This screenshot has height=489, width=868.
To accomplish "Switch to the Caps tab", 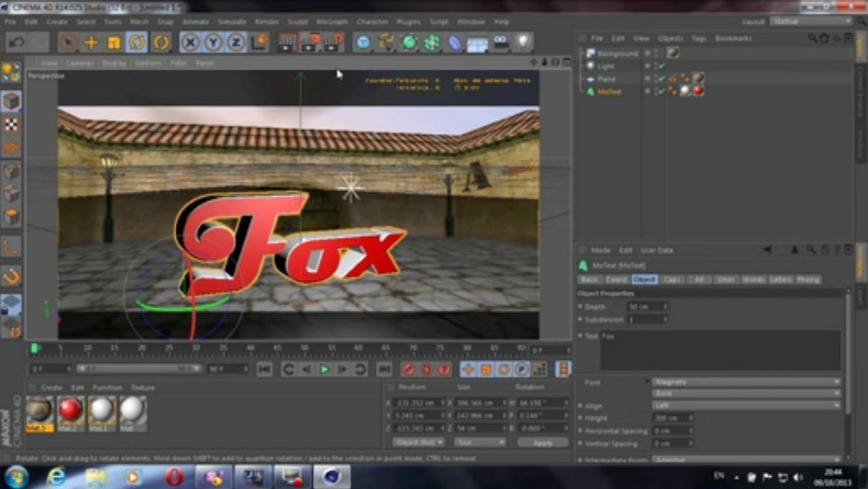I will 672,279.
